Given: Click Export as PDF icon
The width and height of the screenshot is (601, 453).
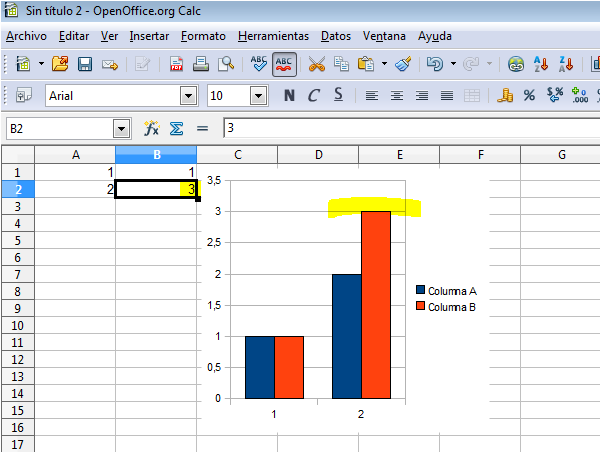Looking at the screenshot, I should [177, 64].
